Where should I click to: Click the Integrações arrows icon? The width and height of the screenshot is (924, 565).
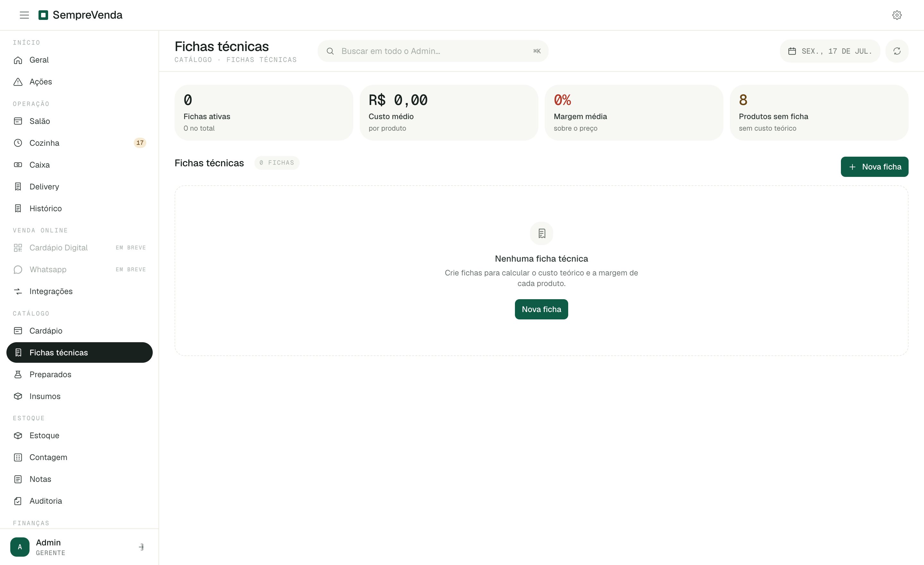(x=18, y=291)
